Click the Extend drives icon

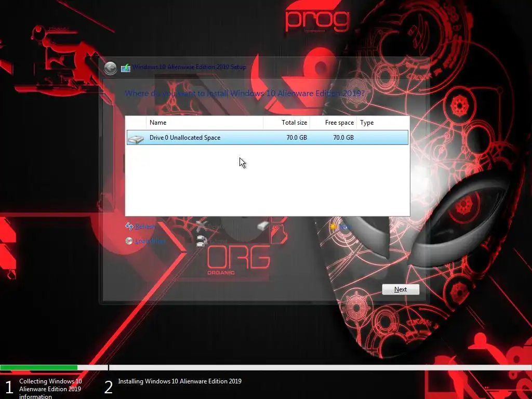(202, 241)
